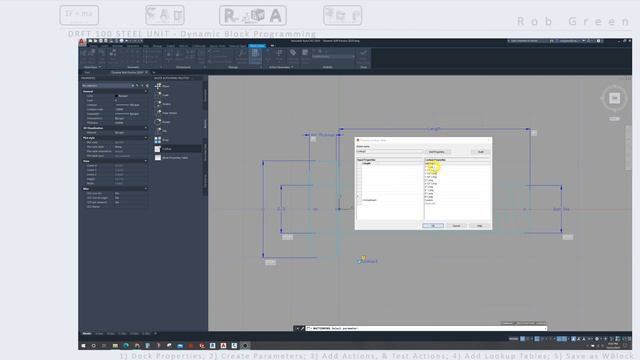Click the new drawing tab plus button
The image size is (640, 360).
pyautogui.click(x=154, y=72)
